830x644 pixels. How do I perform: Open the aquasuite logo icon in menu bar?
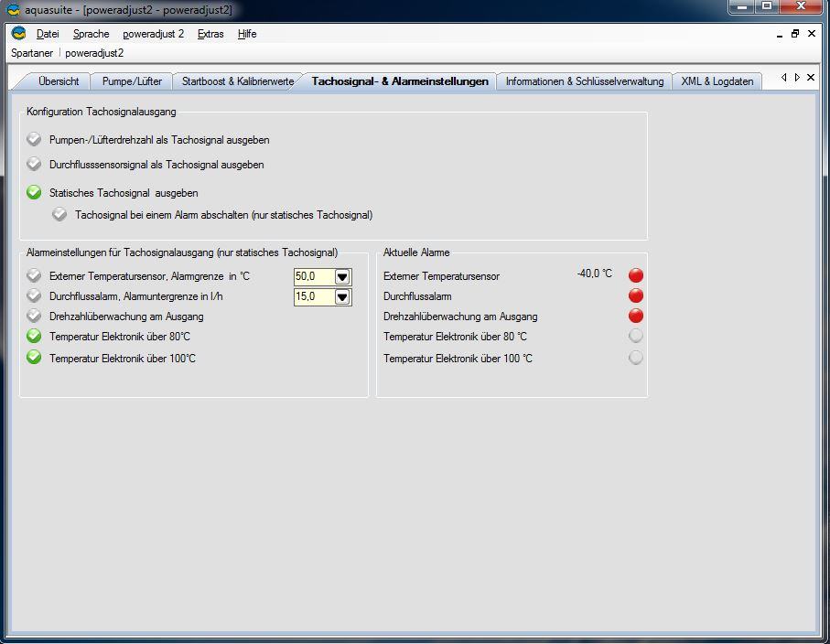coord(18,33)
